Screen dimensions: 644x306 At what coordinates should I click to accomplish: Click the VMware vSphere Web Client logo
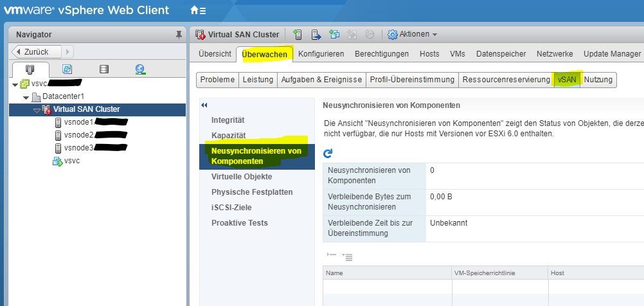pos(87,10)
